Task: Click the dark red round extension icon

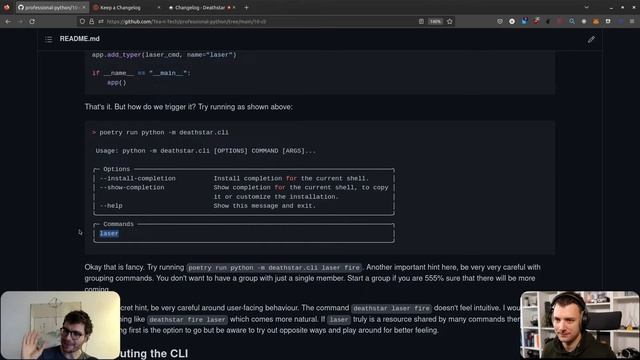Action: pos(560,21)
